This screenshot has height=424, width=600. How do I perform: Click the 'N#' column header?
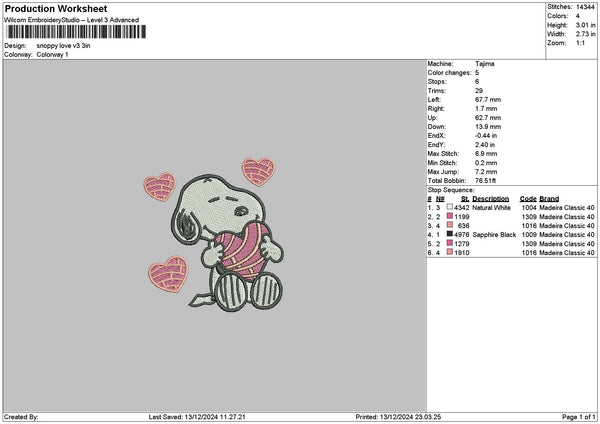440,199
